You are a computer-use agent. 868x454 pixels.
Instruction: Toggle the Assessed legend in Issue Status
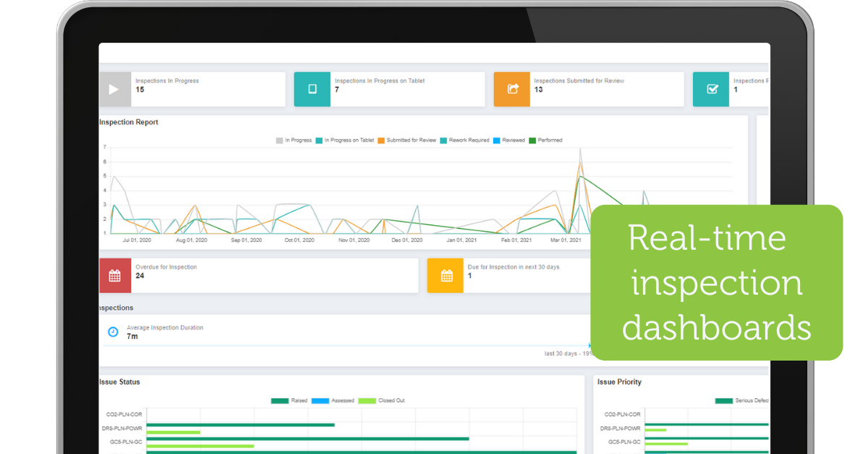pos(333,400)
